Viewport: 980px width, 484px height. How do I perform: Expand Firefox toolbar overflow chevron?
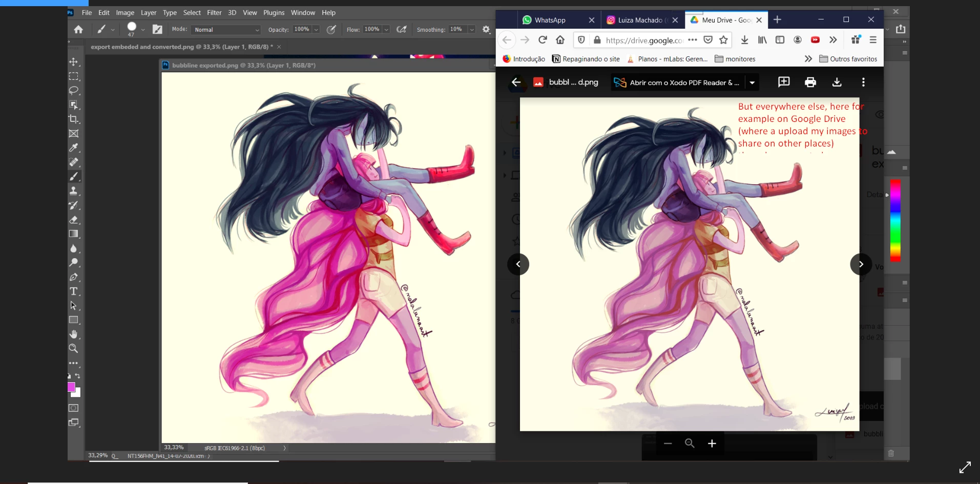click(x=833, y=40)
